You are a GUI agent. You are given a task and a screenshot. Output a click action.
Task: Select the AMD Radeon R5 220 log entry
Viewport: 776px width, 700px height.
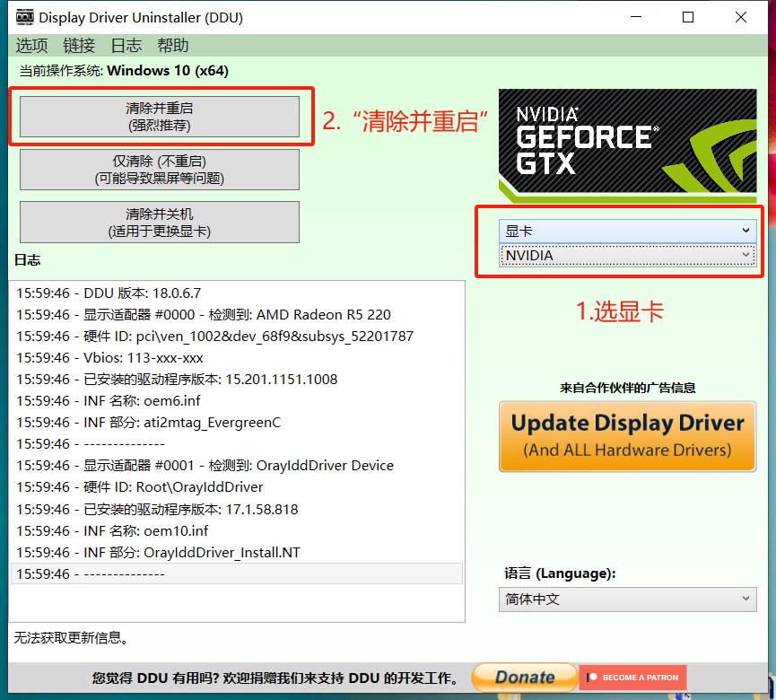[204, 315]
